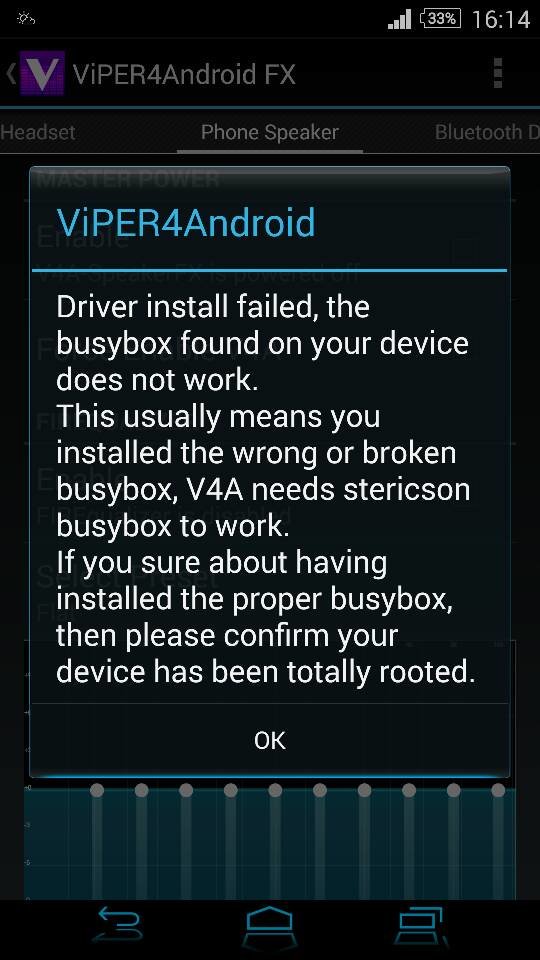540x960 pixels.
Task: Tap the signal strength bars icon
Action: coord(400,20)
